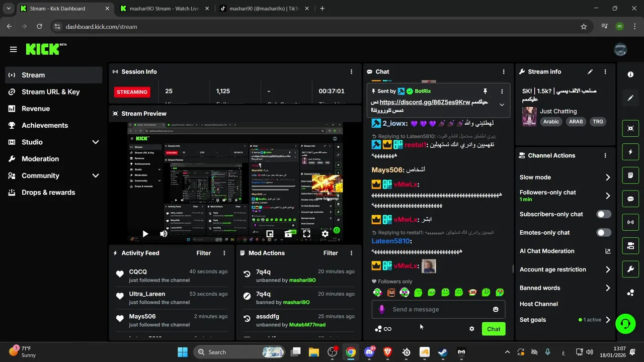Open options menu on pinned BotRix message
Image resolution: width=644 pixels, height=362 pixels.
point(502,91)
